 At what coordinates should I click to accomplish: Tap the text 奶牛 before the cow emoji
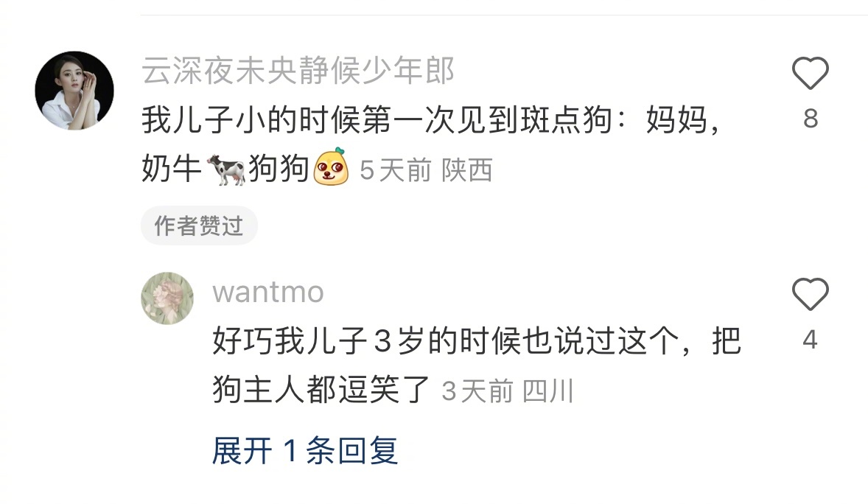172,169
